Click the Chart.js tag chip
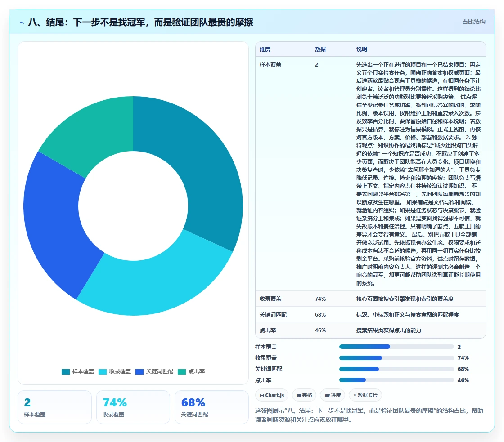The height and width of the screenshot is (442, 504). click(x=272, y=395)
